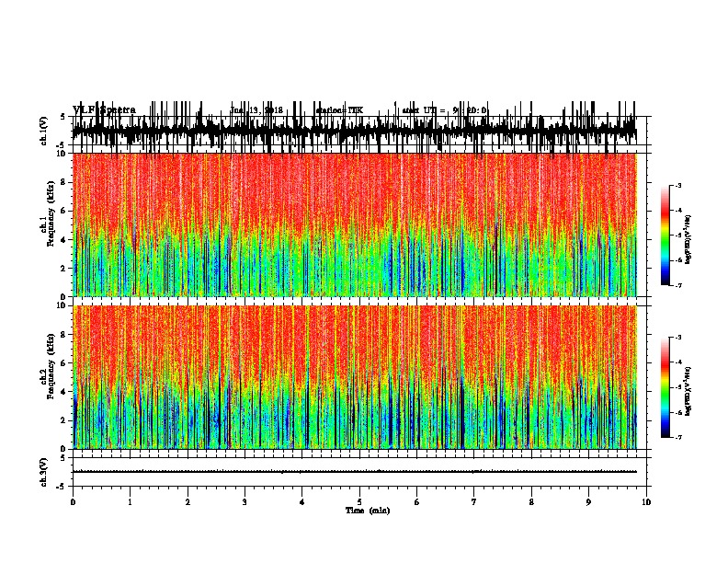Click the "Time (min)" axis label
This screenshot has width=728, height=563.
point(368,511)
